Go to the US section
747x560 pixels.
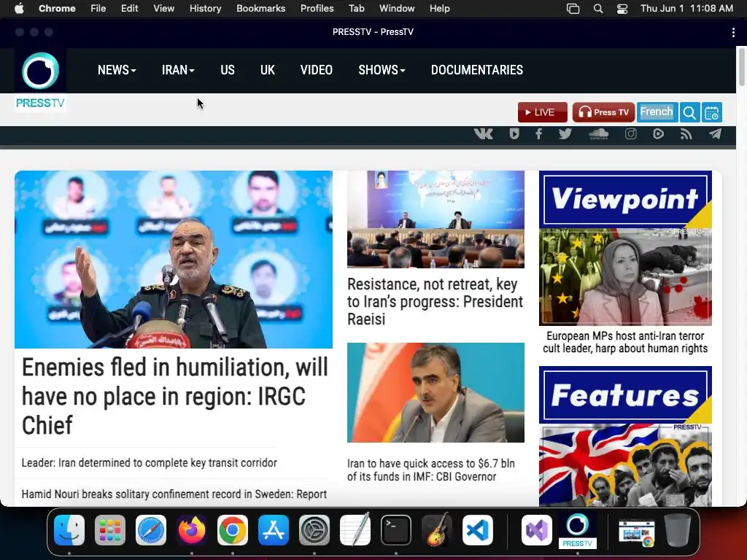[x=228, y=70]
